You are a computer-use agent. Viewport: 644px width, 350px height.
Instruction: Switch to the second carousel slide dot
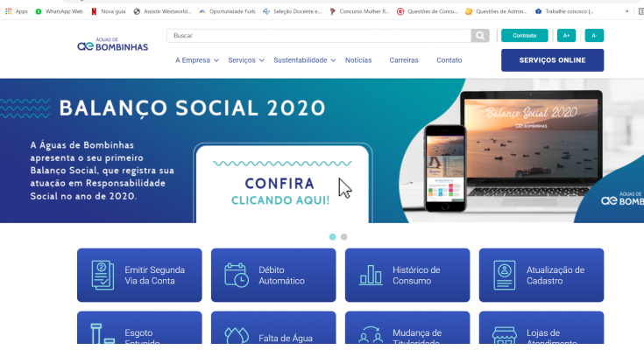click(x=344, y=237)
